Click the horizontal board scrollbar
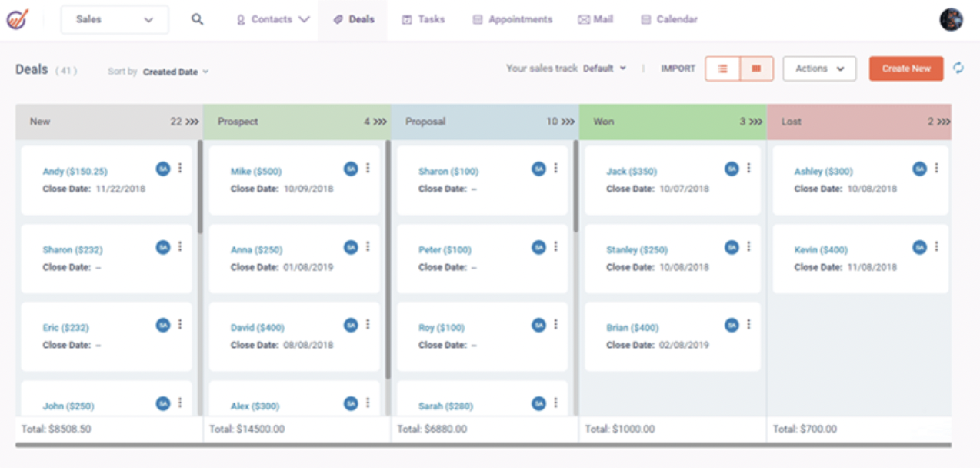The image size is (980, 468). [483, 445]
